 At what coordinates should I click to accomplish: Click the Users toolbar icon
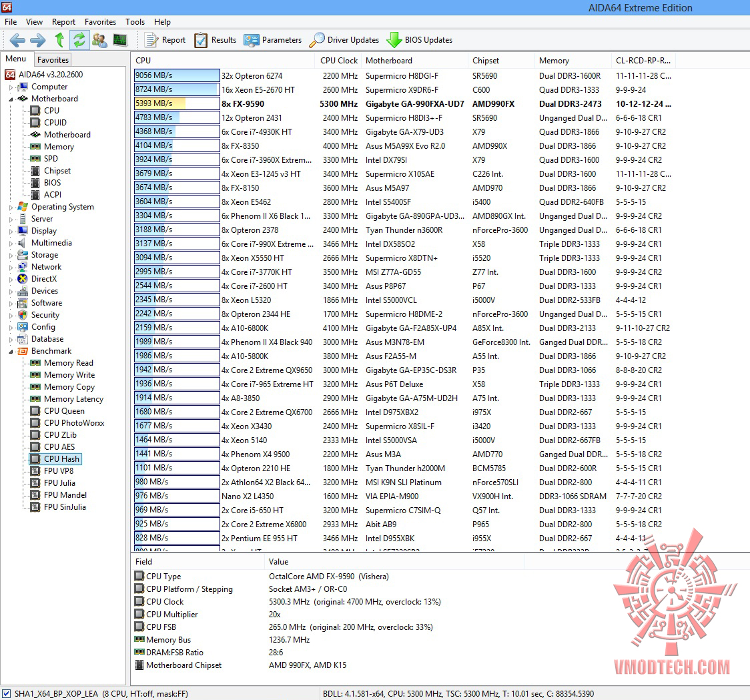coord(99,40)
